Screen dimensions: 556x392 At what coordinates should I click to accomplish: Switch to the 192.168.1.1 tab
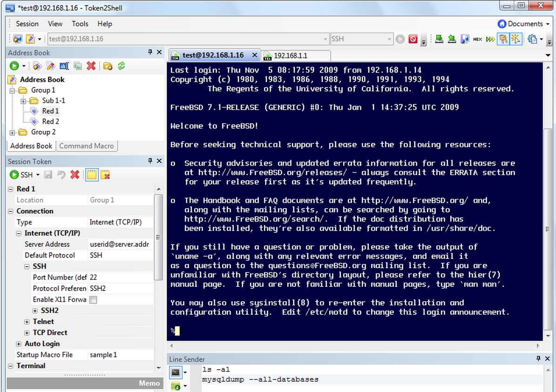click(296, 56)
